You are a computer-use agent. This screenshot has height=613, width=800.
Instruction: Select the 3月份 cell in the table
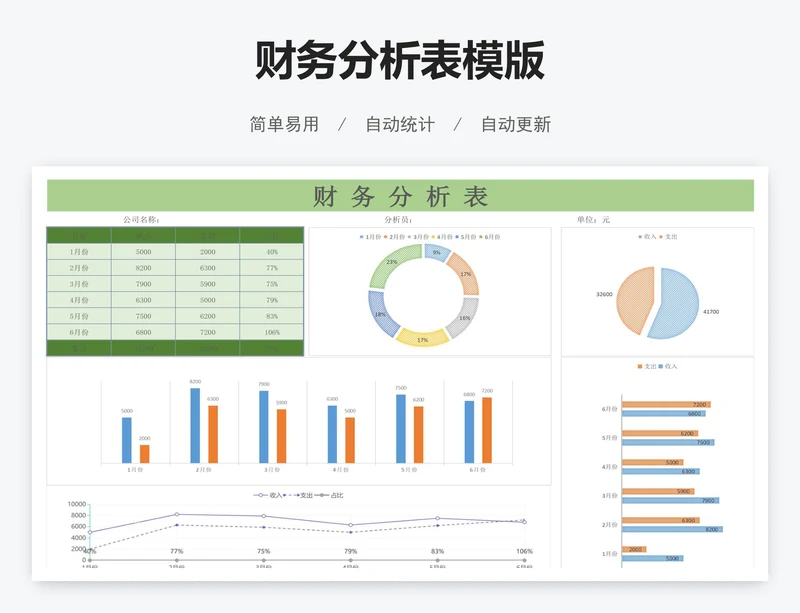79,284
